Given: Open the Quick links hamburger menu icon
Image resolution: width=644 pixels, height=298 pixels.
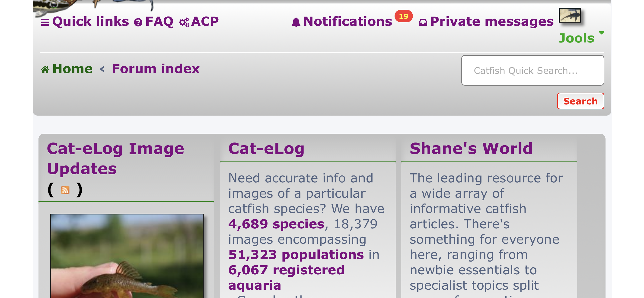Looking at the screenshot, I should tap(45, 22).
